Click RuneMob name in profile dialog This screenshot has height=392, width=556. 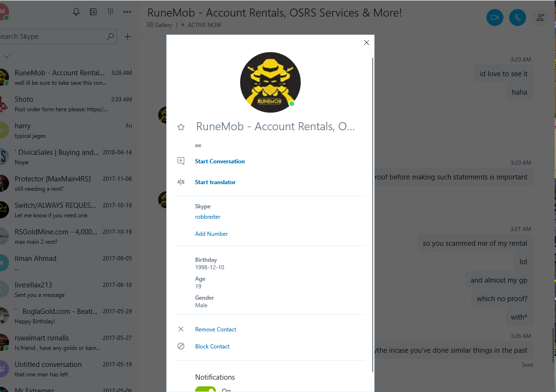275,126
